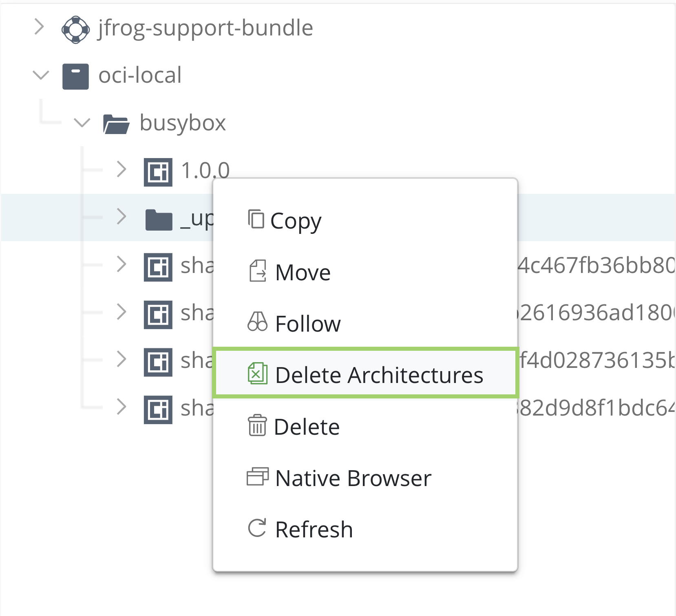Click the circular Refresh icon
Screen dimensions: 676x616
click(x=256, y=529)
